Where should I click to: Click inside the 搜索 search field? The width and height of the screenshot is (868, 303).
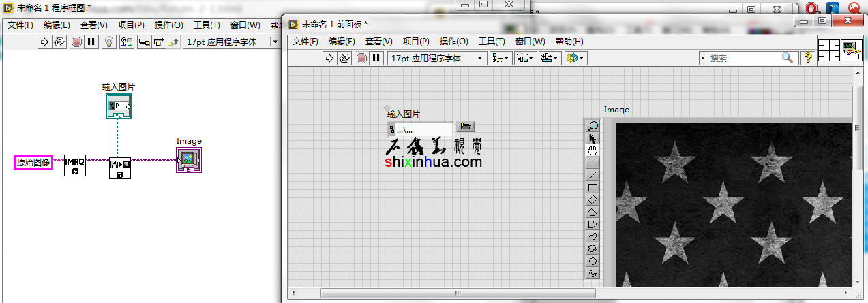[743, 59]
